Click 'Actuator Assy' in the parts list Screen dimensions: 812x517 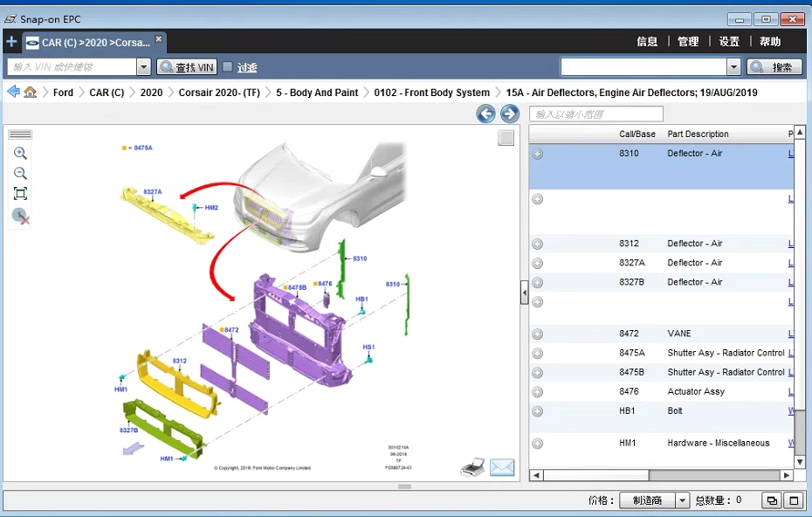696,391
